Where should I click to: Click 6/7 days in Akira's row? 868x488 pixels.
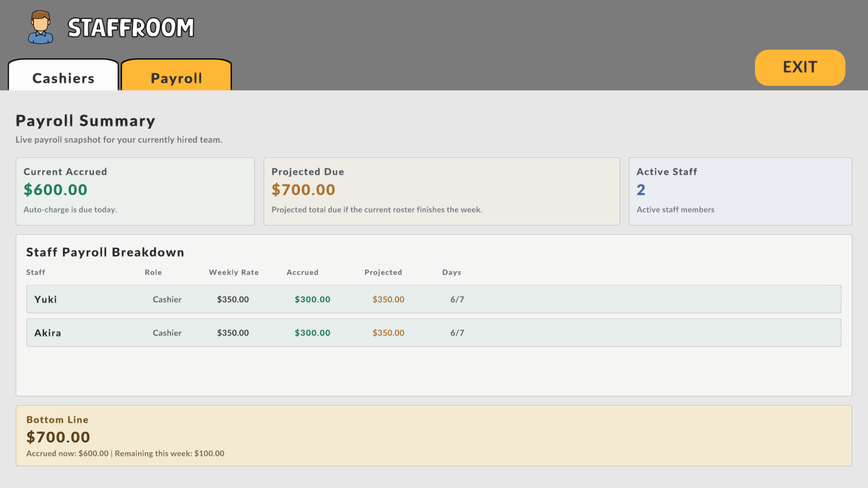[457, 333]
